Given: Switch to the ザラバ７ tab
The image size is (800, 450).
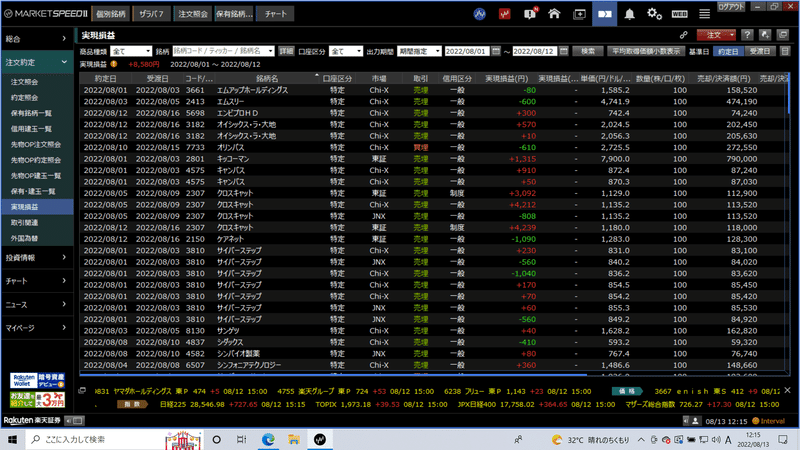Looking at the screenshot, I should (x=152, y=14).
